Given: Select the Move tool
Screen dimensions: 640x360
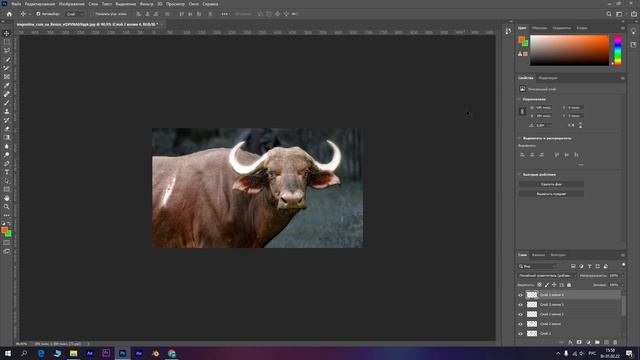Looking at the screenshot, I should [x=7, y=33].
